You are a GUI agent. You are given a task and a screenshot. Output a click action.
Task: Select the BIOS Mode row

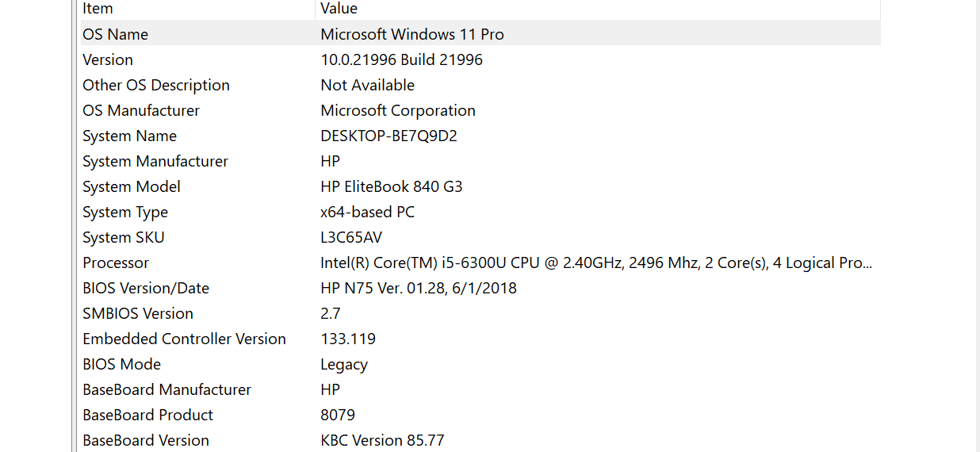point(121,364)
